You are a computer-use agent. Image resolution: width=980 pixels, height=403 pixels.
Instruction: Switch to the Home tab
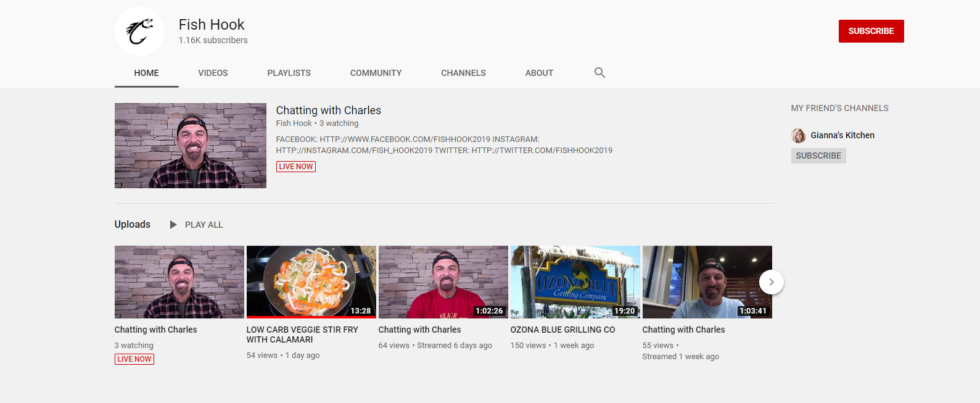click(x=147, y=73)
